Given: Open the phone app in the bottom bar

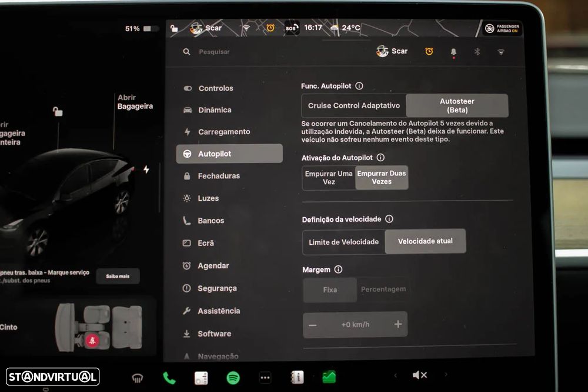Looking at the screenshot, I should pos(169,378).
